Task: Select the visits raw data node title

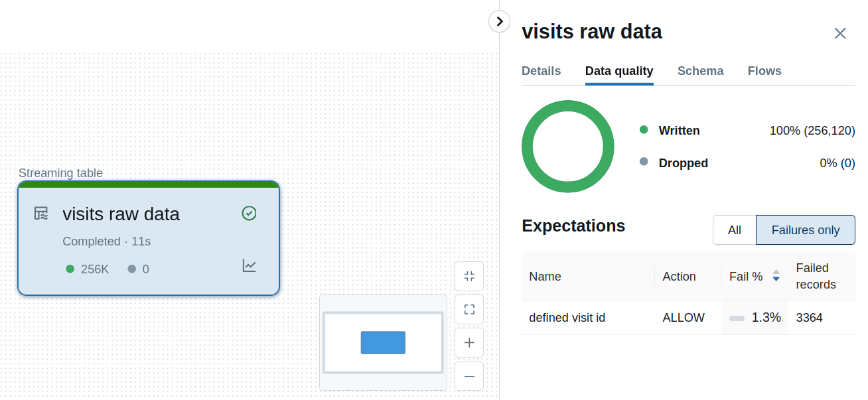Action: (x=121, y=214)
